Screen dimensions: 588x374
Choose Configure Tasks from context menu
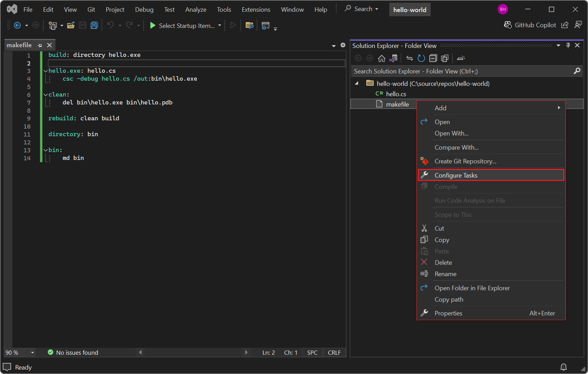point(491,175)
